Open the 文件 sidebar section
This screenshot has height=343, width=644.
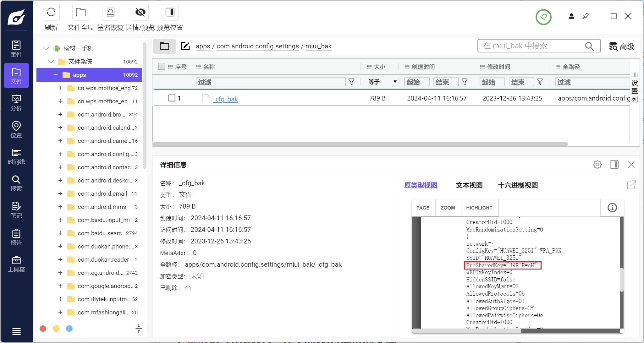click(16, 76)
